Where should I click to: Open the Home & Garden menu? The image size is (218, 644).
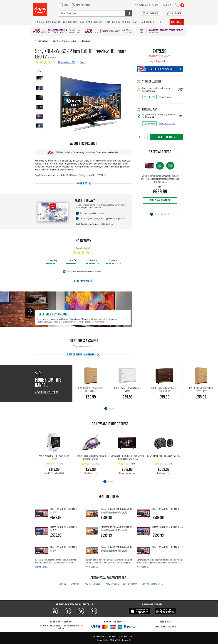click(53, 22)
